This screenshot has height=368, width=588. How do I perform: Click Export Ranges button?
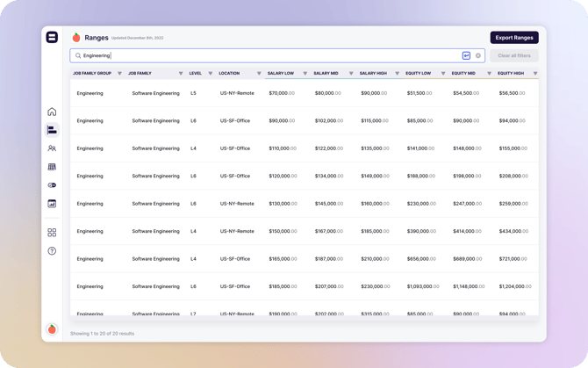[x=514, y=38]
